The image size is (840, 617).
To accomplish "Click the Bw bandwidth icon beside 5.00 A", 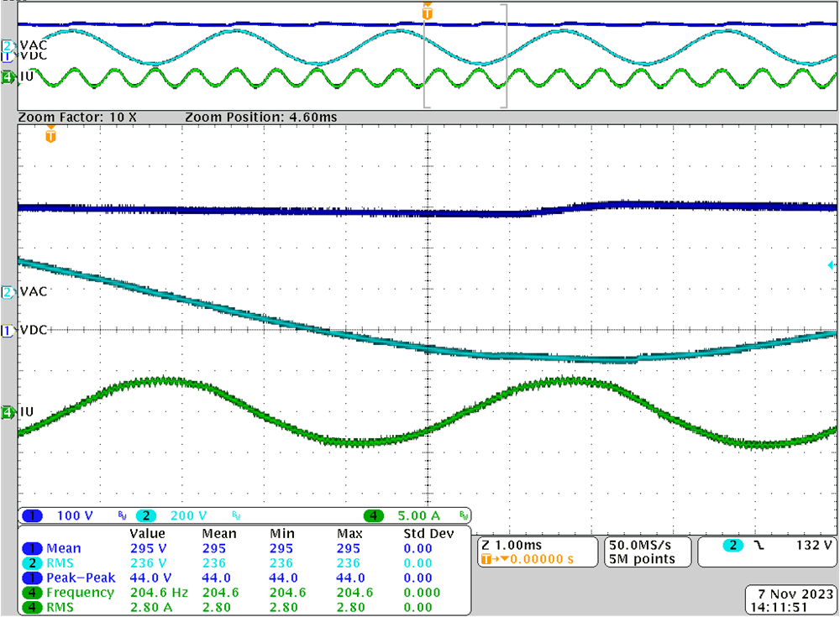I will pos(463,515).
